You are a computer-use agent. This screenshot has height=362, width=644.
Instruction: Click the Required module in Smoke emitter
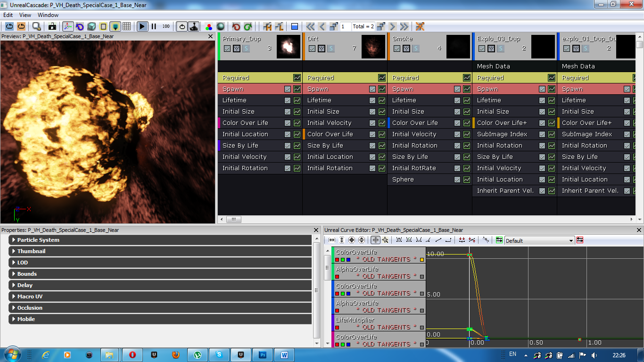click(x=429, y=78)
